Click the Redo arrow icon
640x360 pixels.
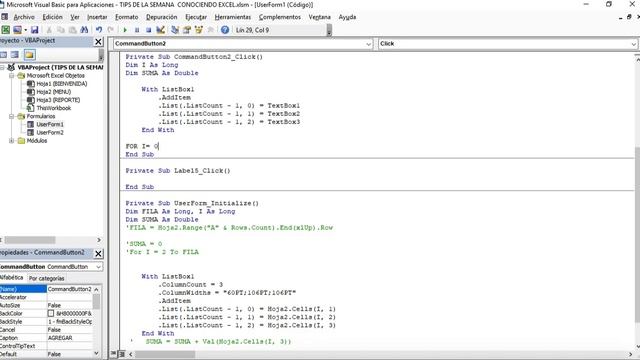111,30
